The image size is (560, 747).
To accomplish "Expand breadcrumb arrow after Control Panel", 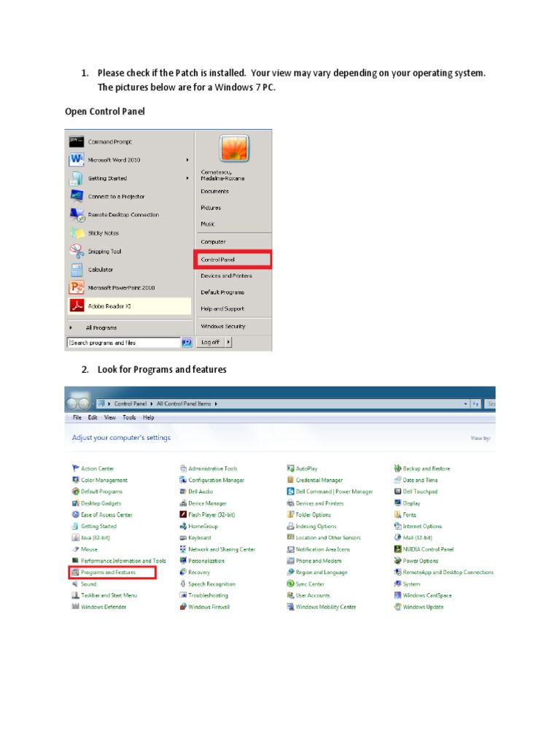I will coord(152,403).
